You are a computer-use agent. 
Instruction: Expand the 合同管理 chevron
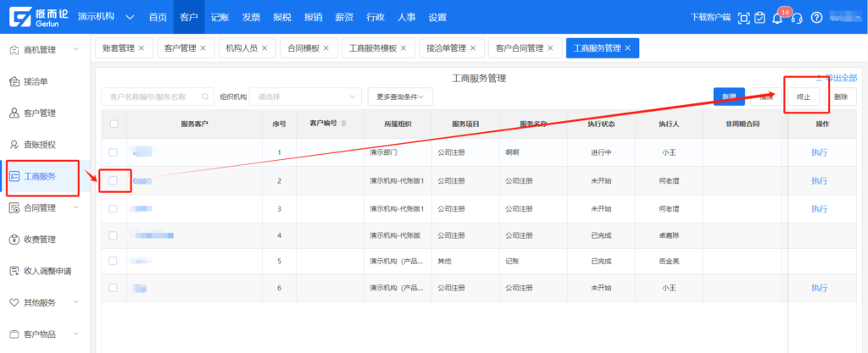pyautogui.click(x=75, y=207)
